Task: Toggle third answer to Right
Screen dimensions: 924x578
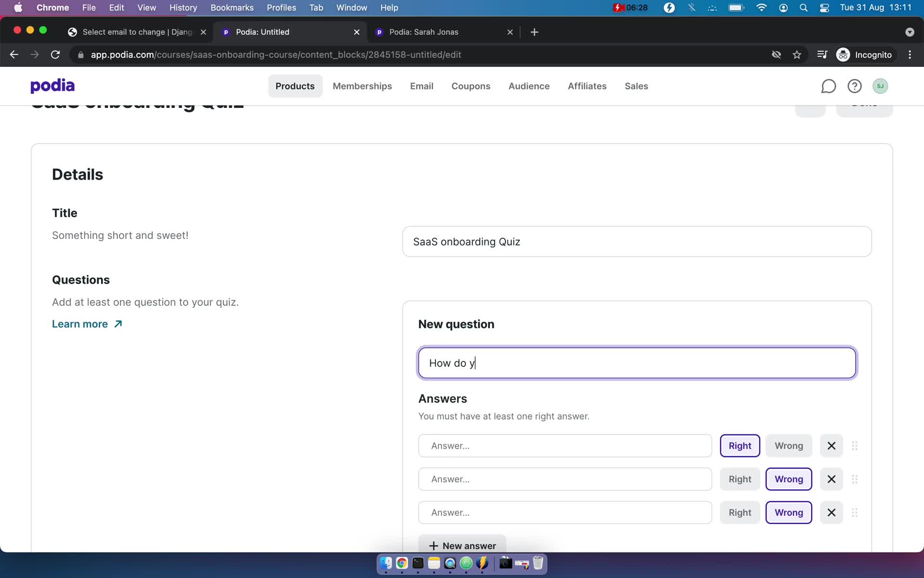Action: pyautogui.click(x=740, y=513)
